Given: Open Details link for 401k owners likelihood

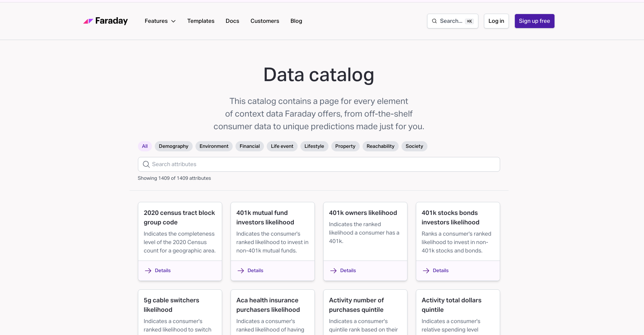Looking at the screenshot, I should click(348, 271).
